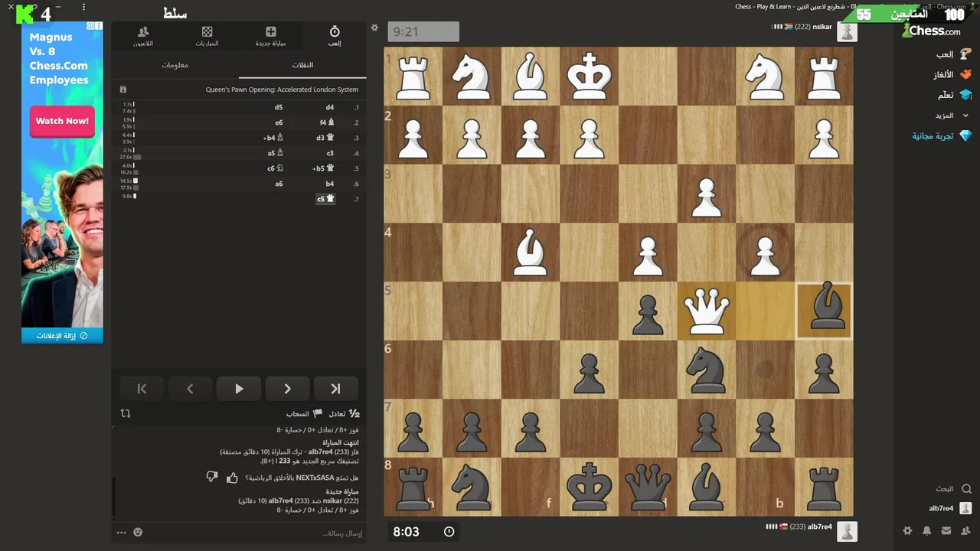Click the opening book icon beside London System
The width and height of the screenshot is (980, 551).
point(123,90)
